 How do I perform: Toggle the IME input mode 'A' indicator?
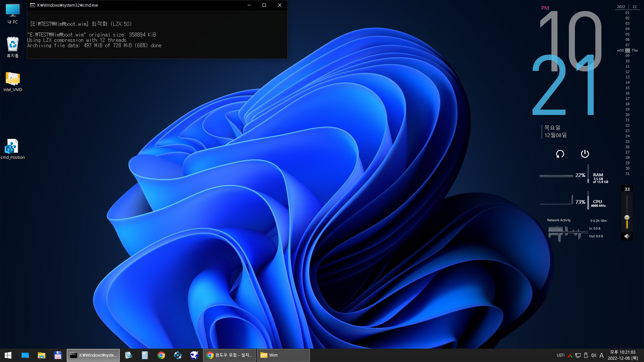pyautogui.click(x=601, y=355)
